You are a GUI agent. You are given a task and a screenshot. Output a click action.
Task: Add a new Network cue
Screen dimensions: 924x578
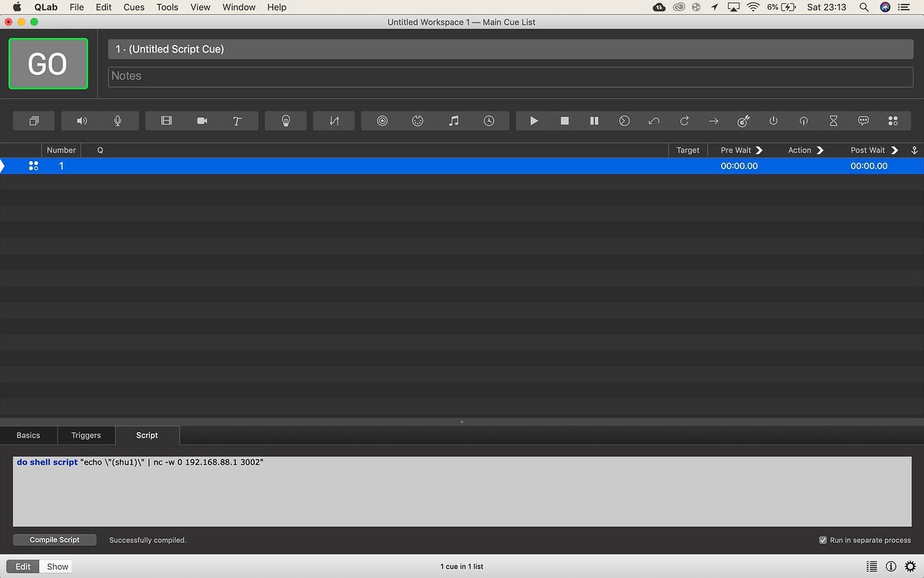coord(382,121)
